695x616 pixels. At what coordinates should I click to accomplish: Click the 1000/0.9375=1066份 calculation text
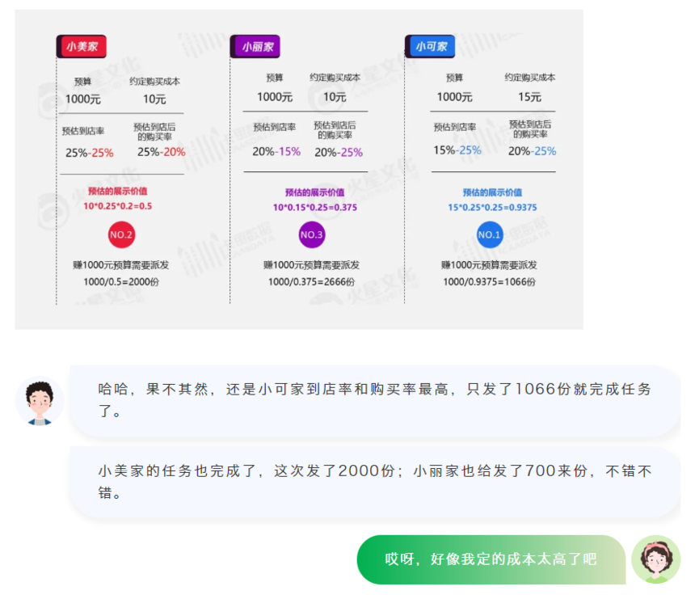[x=489, y=281]
